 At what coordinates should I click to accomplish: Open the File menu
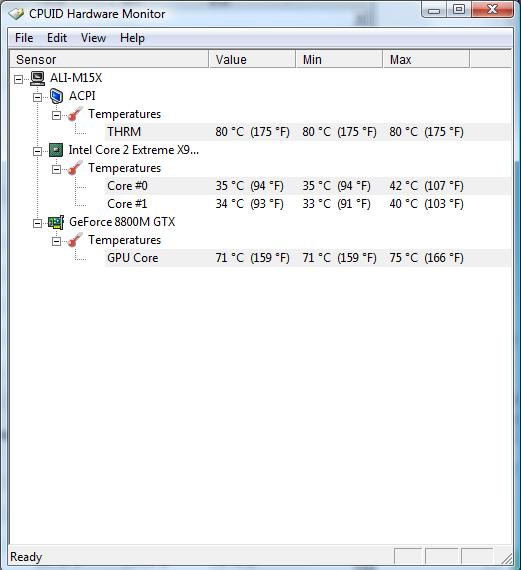pyautogui.click(x=24, y=38)
